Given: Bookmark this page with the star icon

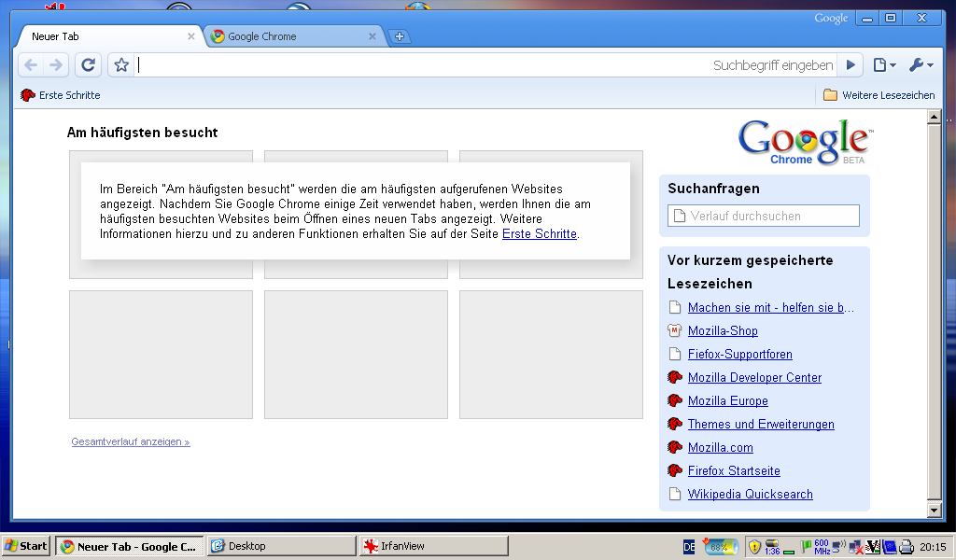Looking at the screenshot, I should coord(120,64).
